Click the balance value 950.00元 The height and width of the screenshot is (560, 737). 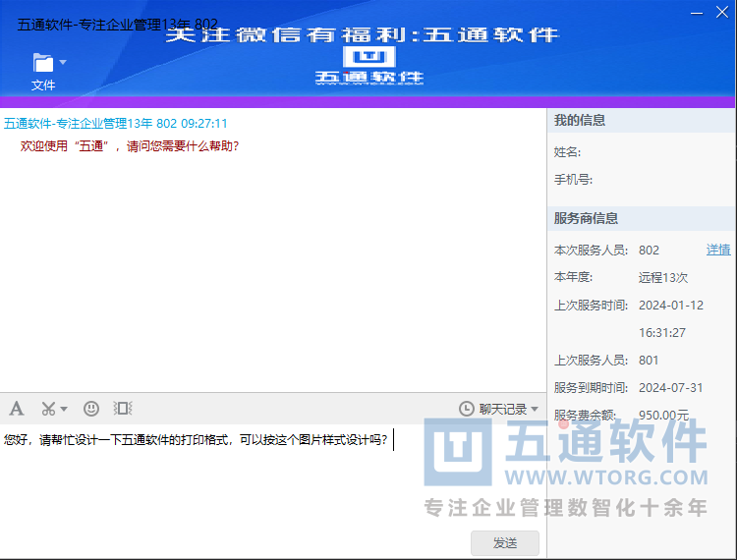pos(663,416)
